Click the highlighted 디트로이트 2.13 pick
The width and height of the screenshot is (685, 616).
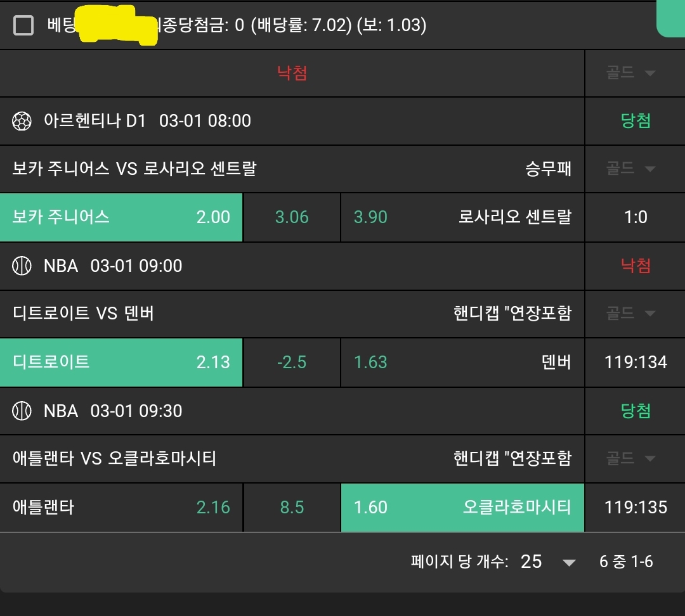[x=121, y=363]
